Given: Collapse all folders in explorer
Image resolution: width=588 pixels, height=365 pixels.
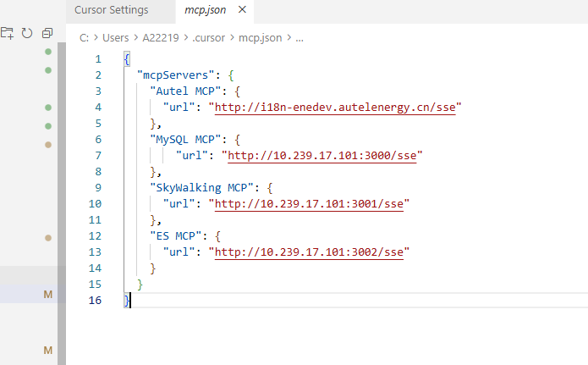Looking at the screenshot, I should click(47, 33).
